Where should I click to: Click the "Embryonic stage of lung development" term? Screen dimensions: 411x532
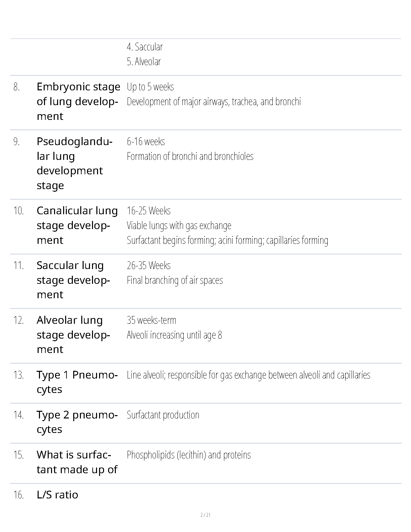[x=78, y=101]
